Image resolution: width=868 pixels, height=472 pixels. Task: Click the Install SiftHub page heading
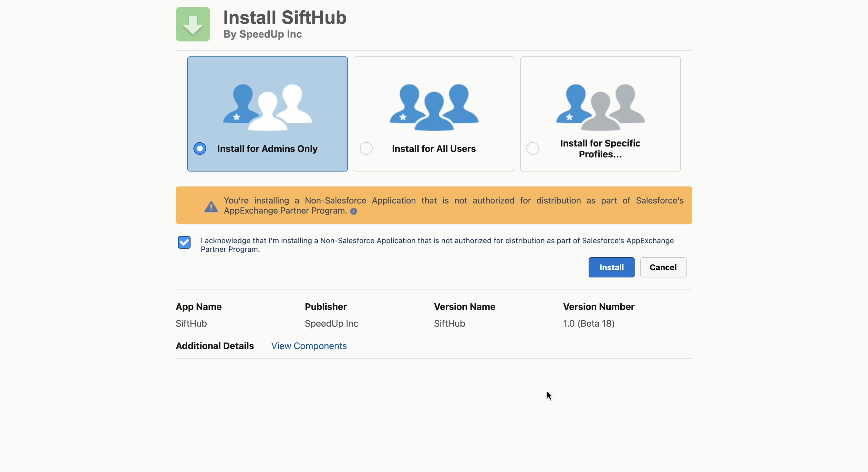[285, 17]
